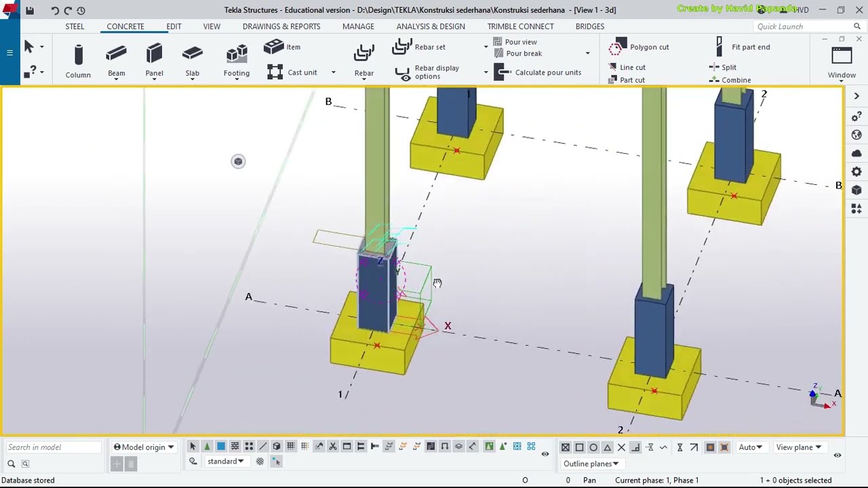Click Calculate pour units
Image resolution: width=868 pixels, height=488 pixels.
[x=538, y=73]
